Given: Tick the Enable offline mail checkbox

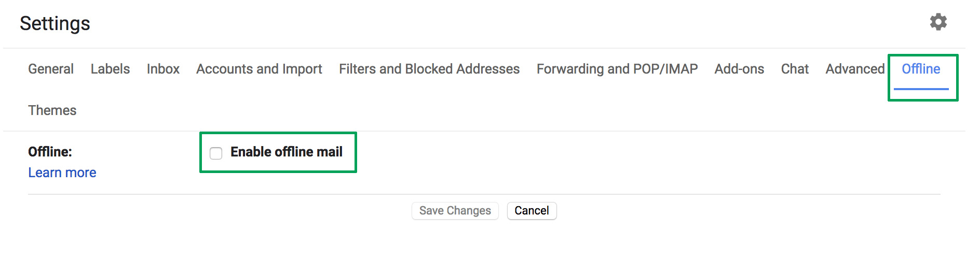Looking at the screenshot, I should coord(216,153).
